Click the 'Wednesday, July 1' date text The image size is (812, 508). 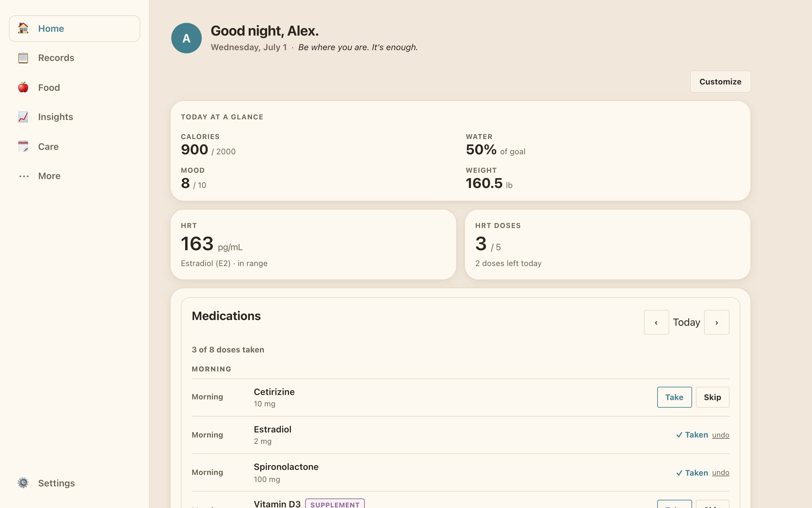tap(249, 47)
